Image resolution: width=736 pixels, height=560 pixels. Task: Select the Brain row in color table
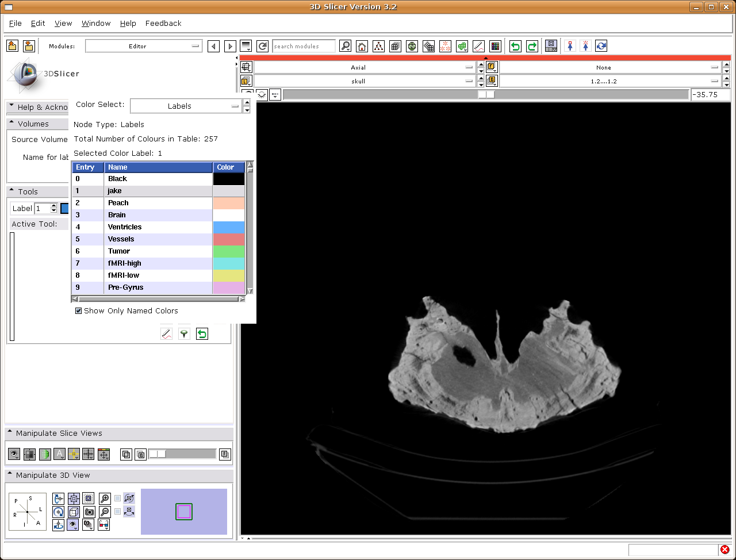pos(159,215)
